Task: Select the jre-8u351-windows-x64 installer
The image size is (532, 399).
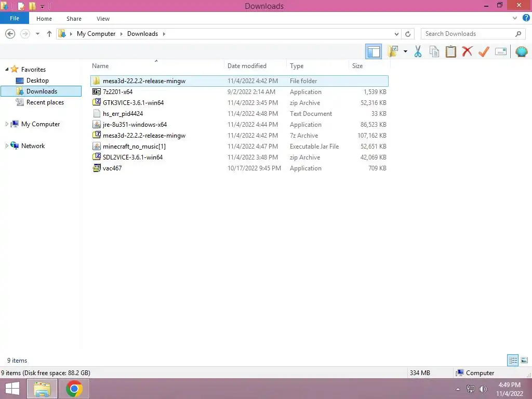Action: [x=240, y=125]
